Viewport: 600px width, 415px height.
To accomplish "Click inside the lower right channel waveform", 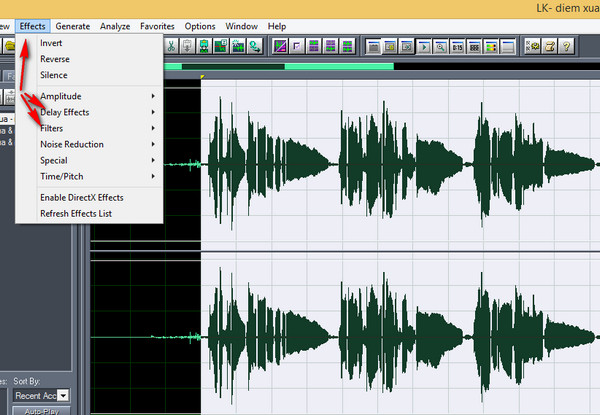I will coord(400,337).
